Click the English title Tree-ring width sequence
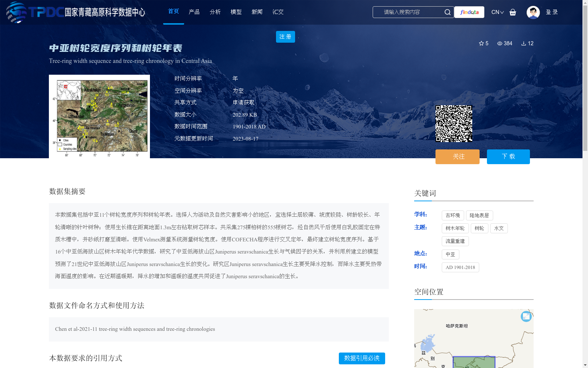Viewport: 588px width, 368px height. click(x=130, y=61)
